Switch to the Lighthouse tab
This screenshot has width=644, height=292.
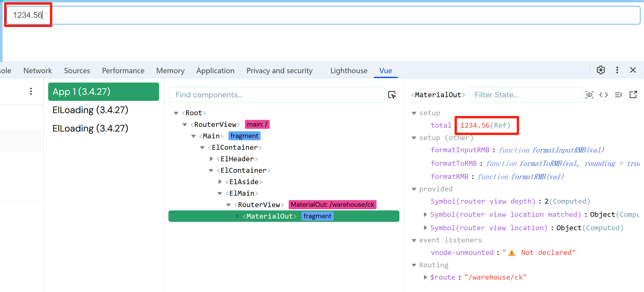click(x=349, y=71)
